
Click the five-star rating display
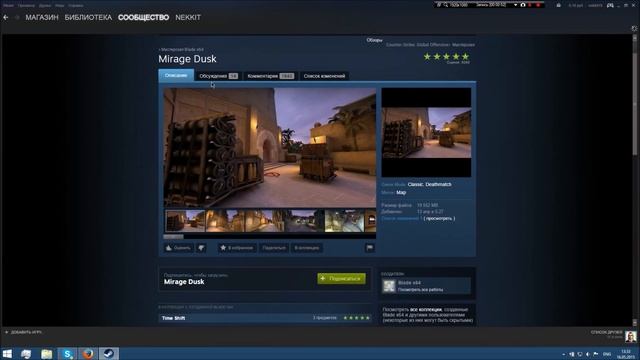click(446, 57)
